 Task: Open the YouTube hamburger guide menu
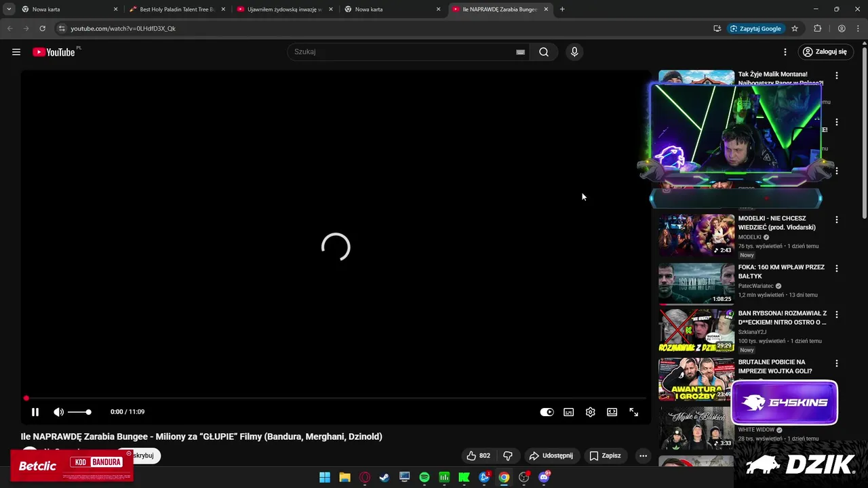point(16,52)
